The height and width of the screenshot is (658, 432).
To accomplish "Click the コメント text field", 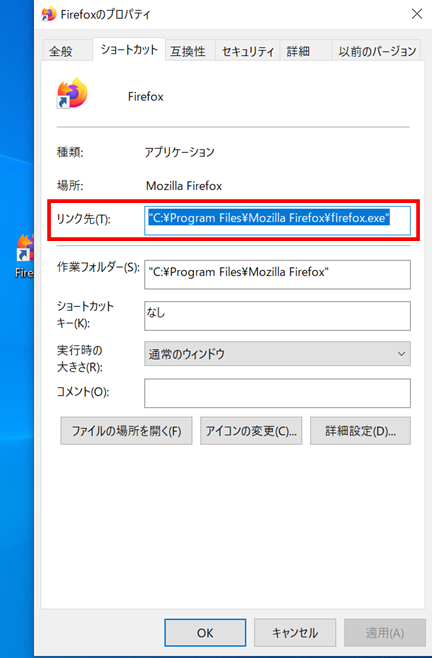I will pyautogui.click(x=277, y=393).
